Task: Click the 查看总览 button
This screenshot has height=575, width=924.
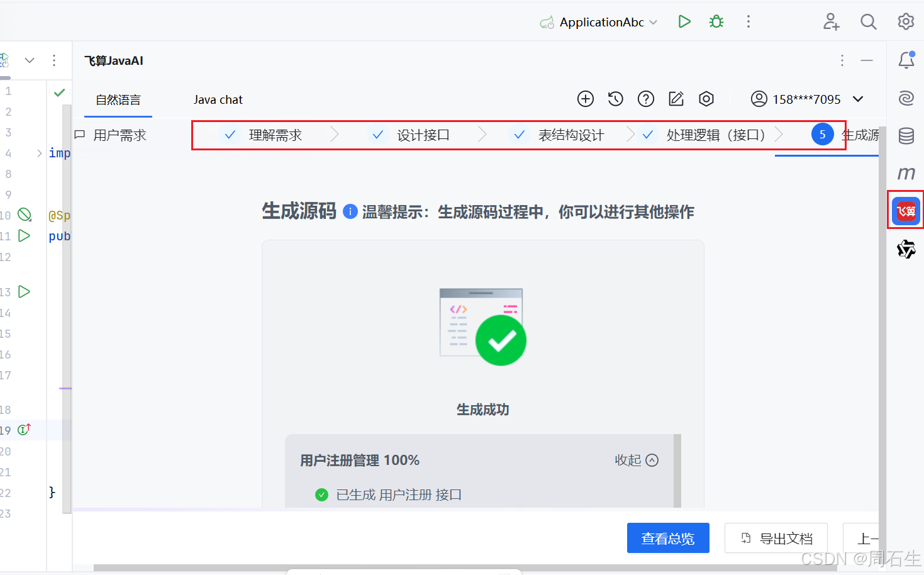Action: [x=668, y=538]
